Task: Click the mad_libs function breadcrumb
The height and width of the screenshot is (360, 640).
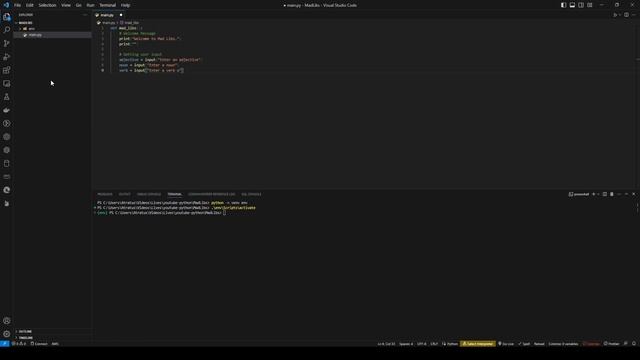Action: click(x=129, y=23)
